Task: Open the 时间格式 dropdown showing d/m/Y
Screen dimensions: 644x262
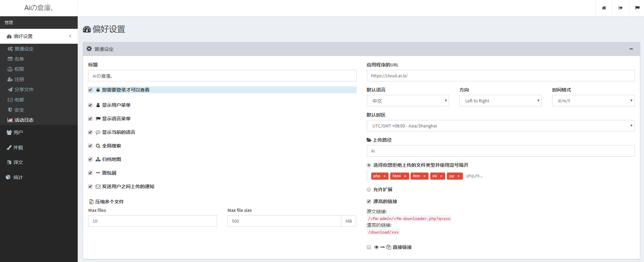Action: 593,101
